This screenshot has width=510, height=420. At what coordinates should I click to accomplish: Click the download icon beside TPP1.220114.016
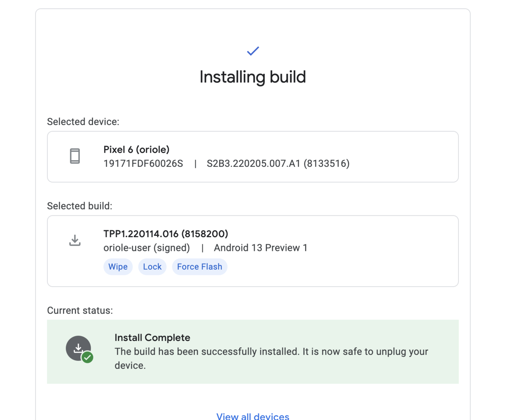[x=75, y=240]
